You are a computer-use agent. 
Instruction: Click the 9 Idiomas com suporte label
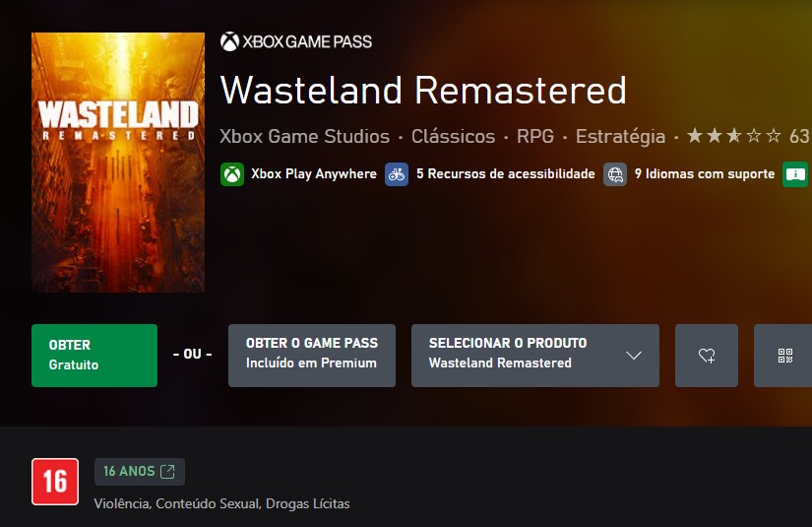[704, 174]
